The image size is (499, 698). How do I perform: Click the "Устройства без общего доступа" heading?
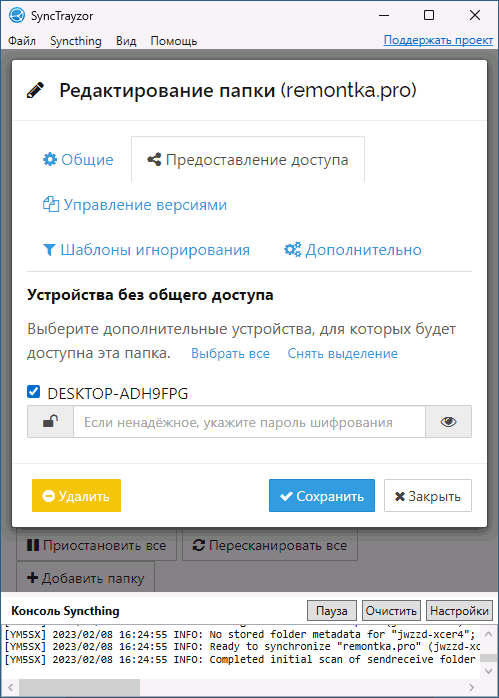[150, 295]
